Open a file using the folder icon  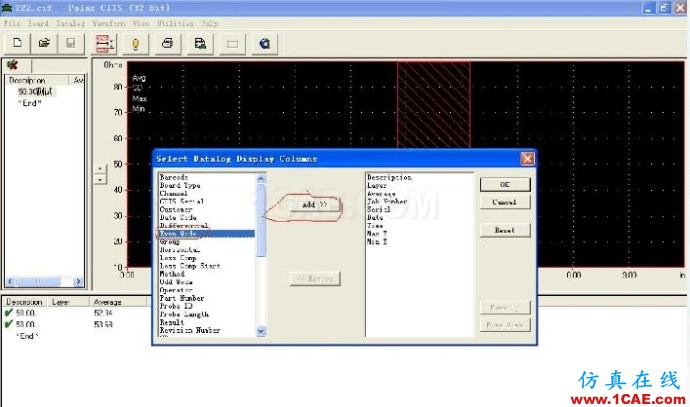point(44,43)
